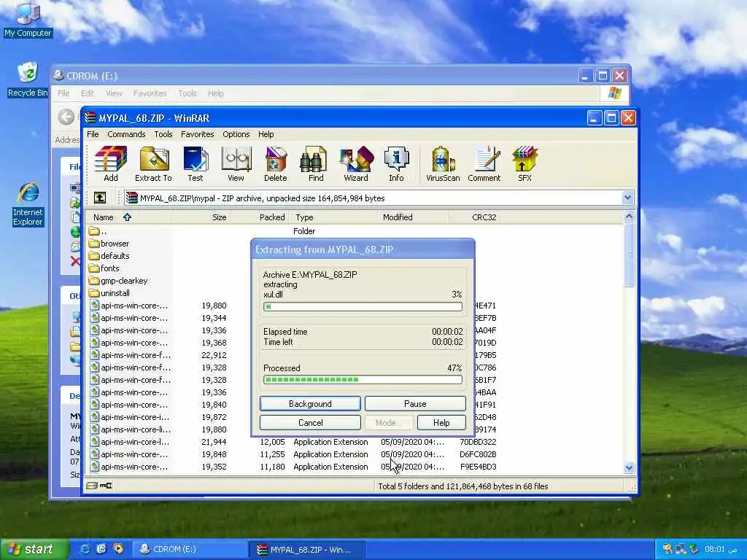Click the Find binoculars icon
The width and height of the screenshot is (747, 560).
[315, 164]
